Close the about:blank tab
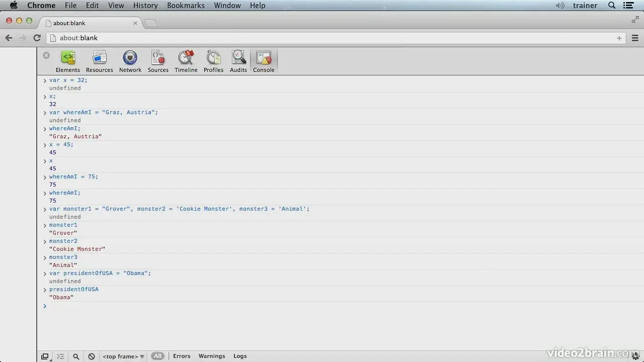 click(135, 23)
